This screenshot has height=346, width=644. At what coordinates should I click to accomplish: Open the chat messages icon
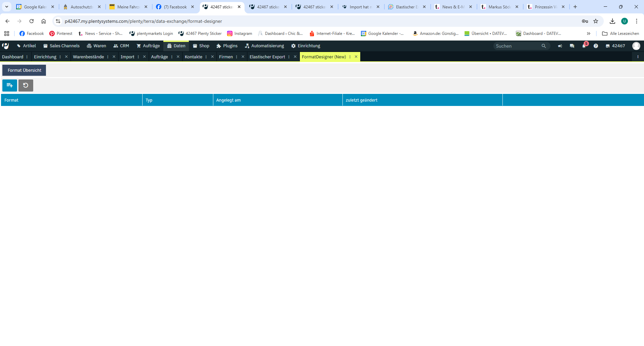click(572, 46)
